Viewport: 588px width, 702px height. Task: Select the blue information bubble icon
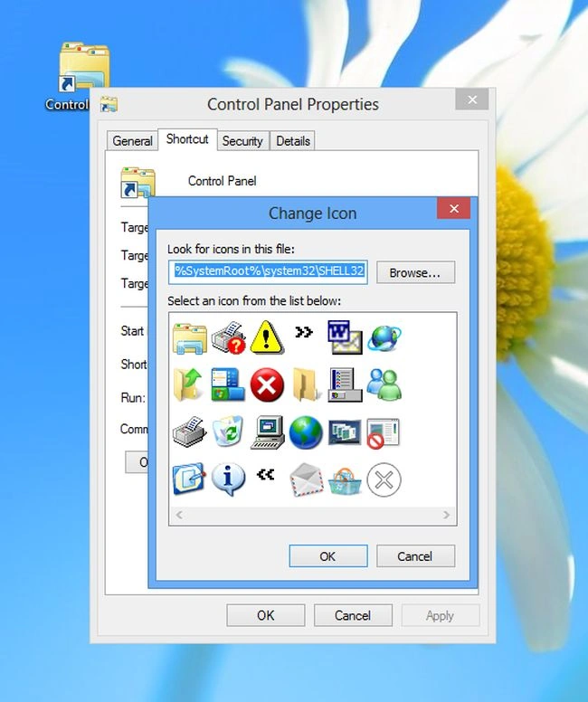click(228, 479)
